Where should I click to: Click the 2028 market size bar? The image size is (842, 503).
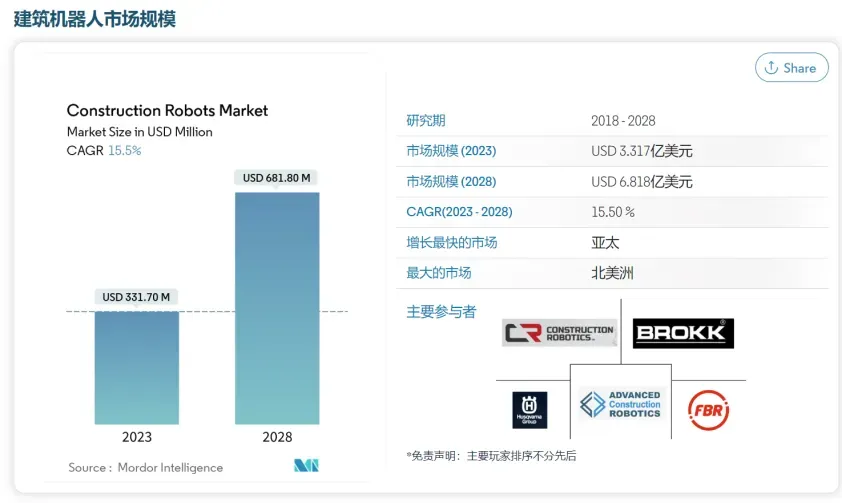click(x=277, y=308)
